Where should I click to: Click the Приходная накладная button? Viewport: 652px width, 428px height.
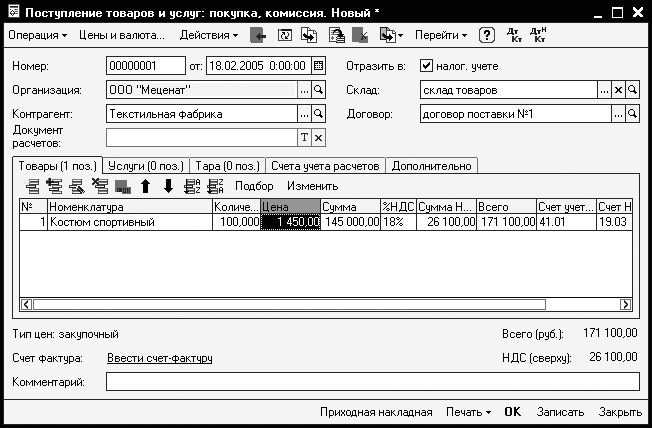coord(376,412)
